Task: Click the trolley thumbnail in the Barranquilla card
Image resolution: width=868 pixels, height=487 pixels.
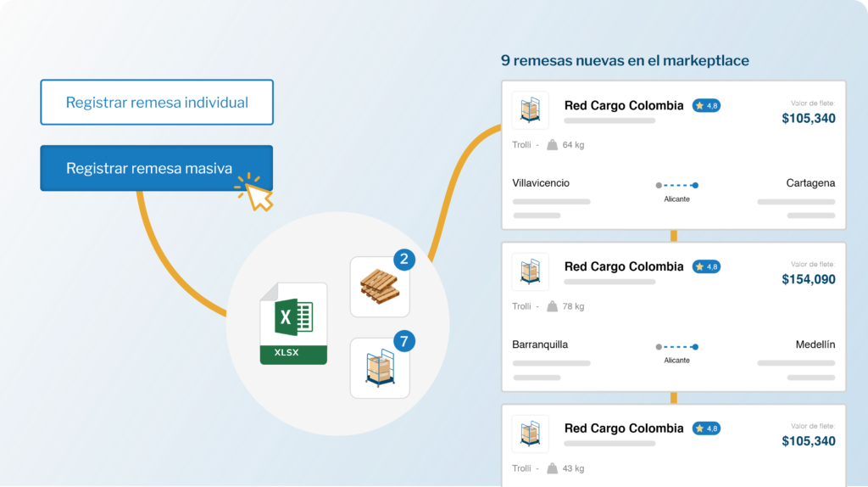Action: click(530, 271)
